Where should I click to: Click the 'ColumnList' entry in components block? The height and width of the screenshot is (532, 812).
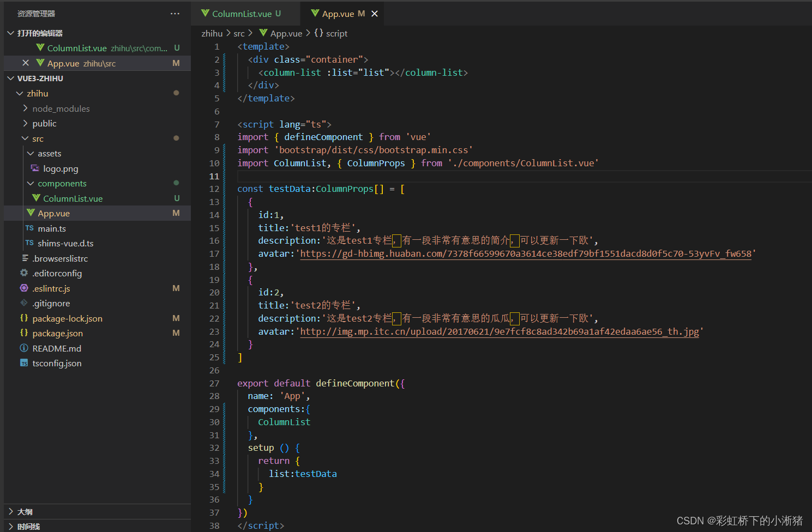(284, 422)
